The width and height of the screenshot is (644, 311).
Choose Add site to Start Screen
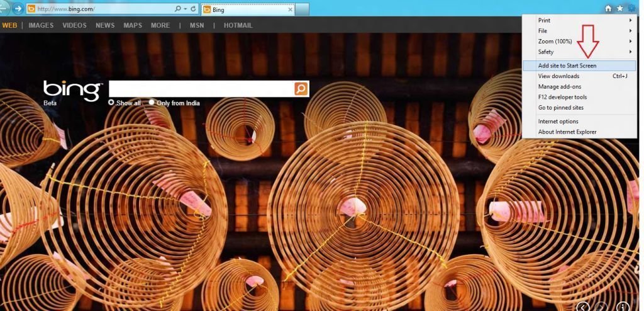[x=579, y=65]
